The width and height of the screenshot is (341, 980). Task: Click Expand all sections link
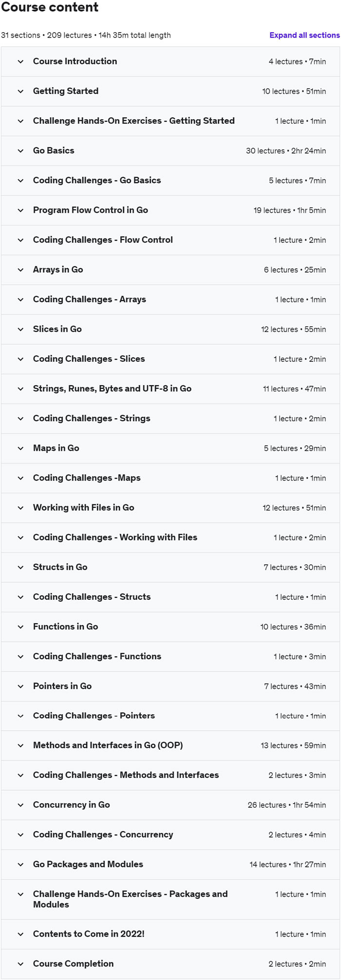[304, 35]
